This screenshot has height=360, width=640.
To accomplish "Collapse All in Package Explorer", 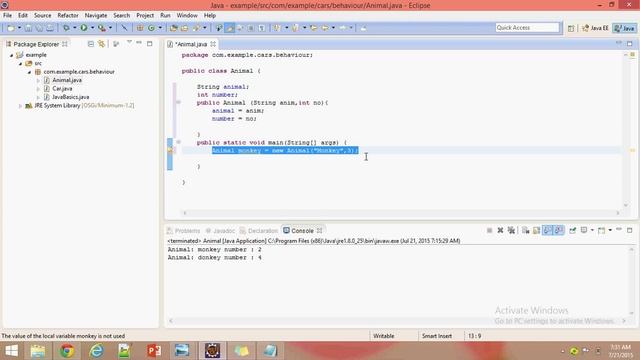I will (91, 44).
